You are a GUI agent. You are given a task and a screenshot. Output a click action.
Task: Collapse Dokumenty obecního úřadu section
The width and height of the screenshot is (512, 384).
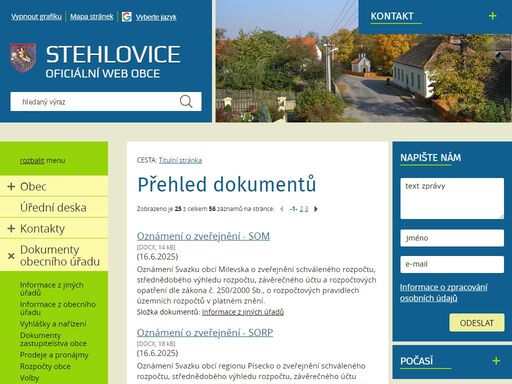click(x=11, y=256)
